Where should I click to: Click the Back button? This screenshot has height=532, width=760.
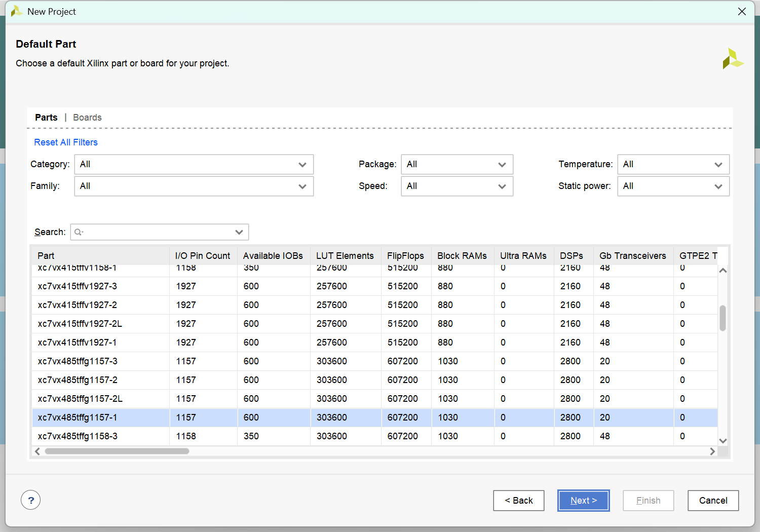[519, 501]
